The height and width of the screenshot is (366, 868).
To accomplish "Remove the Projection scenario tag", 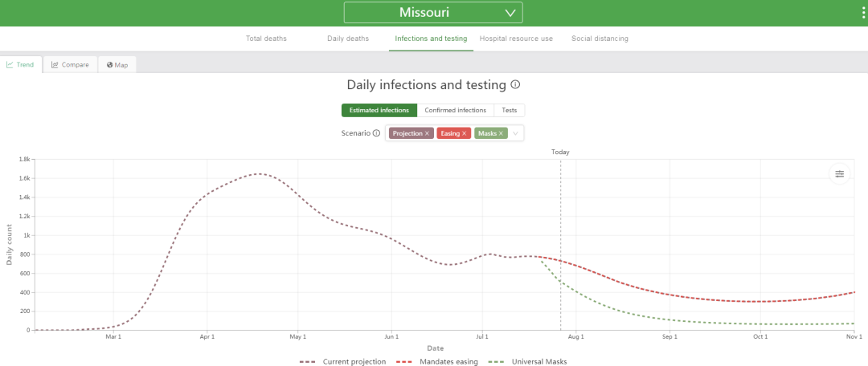I will point(427,133).
